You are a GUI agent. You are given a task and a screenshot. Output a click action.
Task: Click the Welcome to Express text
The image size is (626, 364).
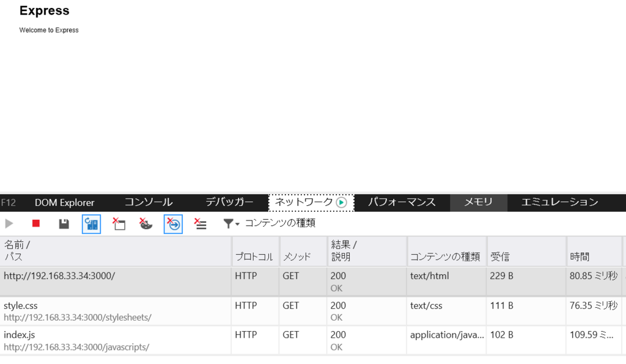(49, 31)
